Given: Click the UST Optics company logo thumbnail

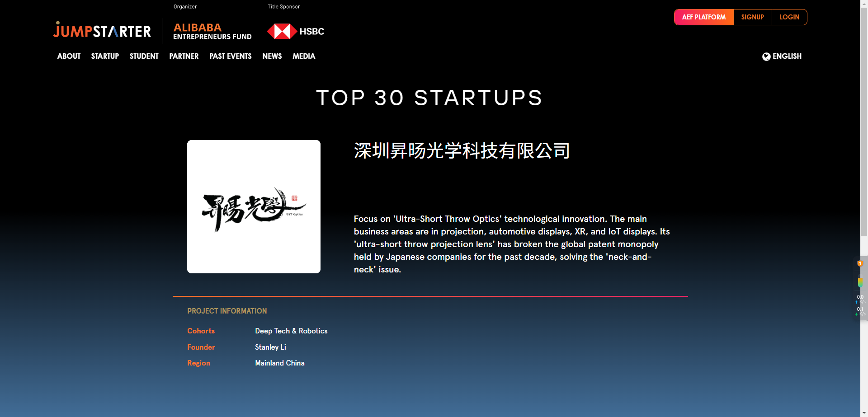Looking at the screenshot, I should point(254,206).
